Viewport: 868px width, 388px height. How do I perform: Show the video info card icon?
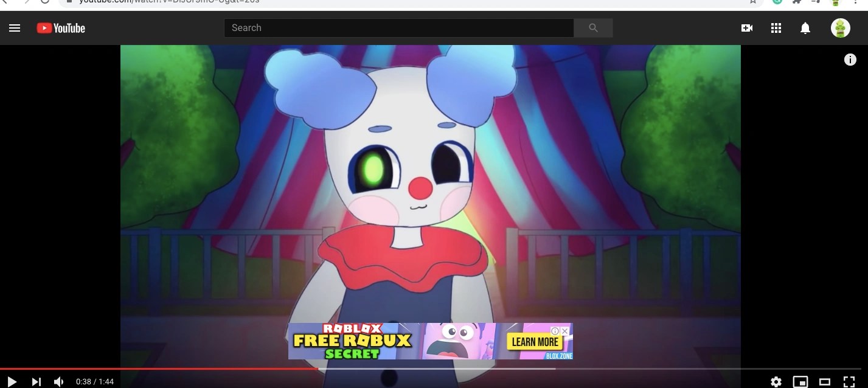click(x=850, y=60)
